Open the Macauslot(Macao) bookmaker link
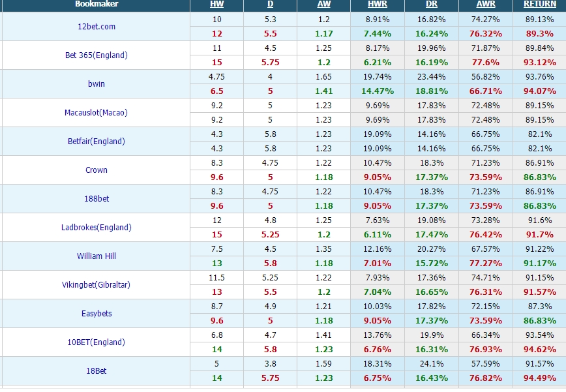 97,113
